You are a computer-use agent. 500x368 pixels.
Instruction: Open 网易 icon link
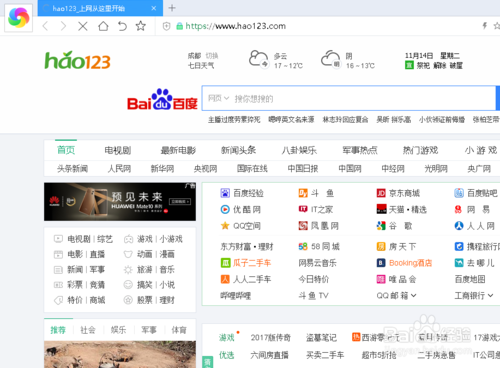pos(459,209)
